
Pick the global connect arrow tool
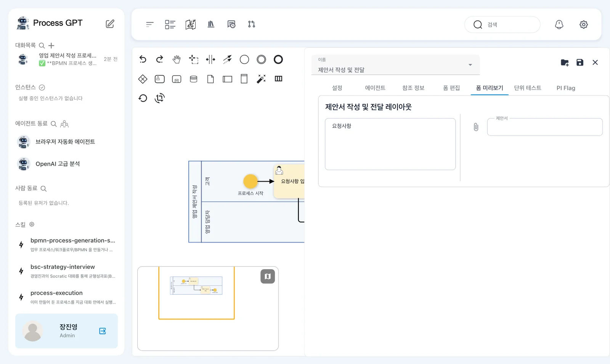tap(228, 59)
